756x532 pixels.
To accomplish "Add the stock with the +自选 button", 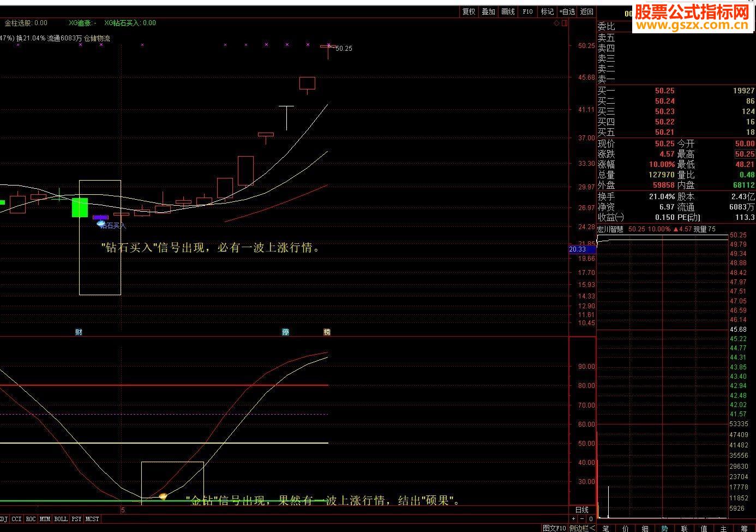I will (x=567, y=11).
